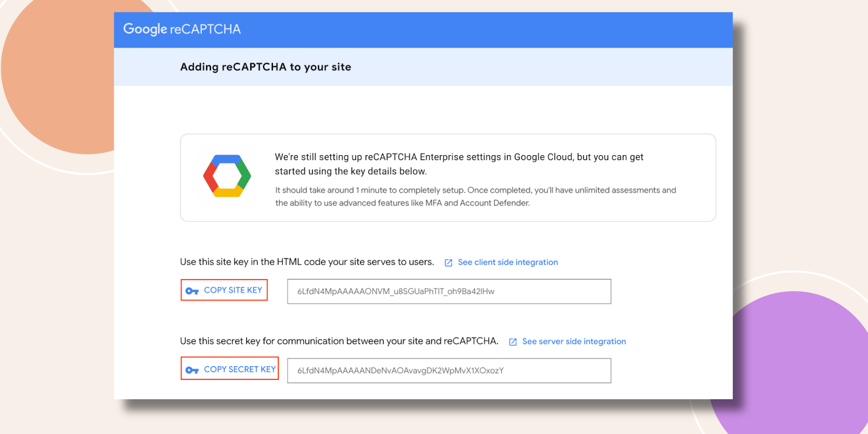Click the 'Use this site key' instruction text

[307, 262]
